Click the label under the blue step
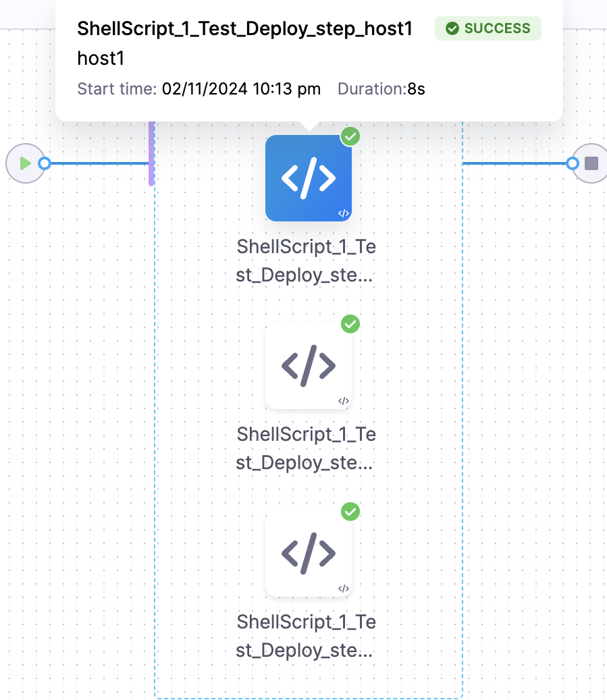This screenshot has height=700, width=607. coord(306,261)
